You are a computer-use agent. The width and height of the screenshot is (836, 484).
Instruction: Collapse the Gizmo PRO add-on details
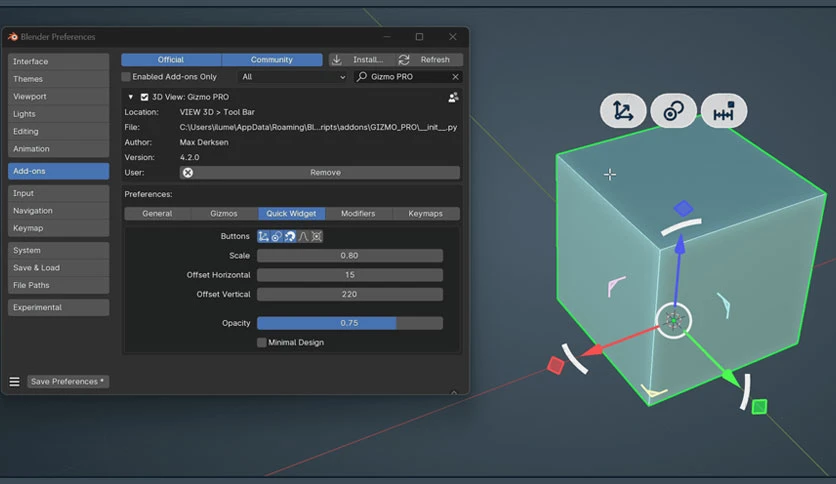pos(130,97)
